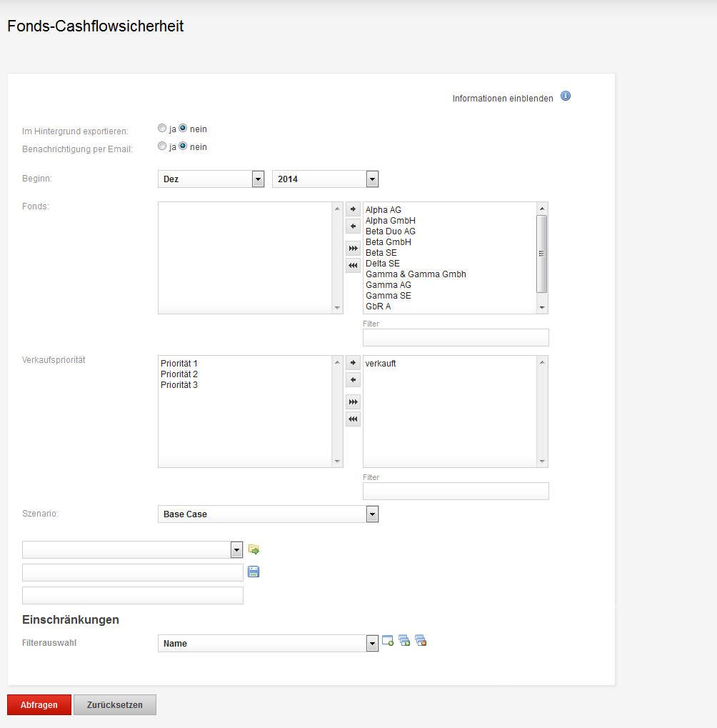Click the right Fonds list scrollbar thumb
This screenshot has width=717, height=728.
coord(541,254)
